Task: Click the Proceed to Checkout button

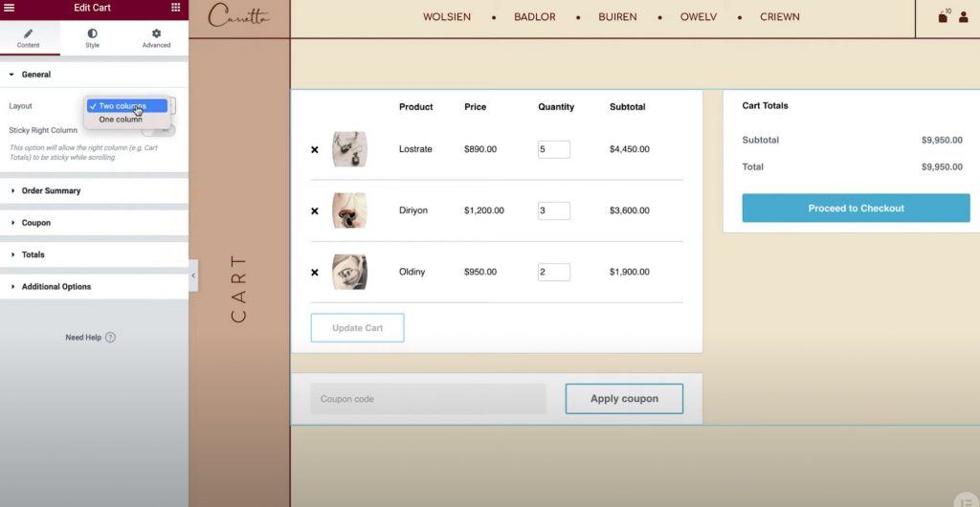Action: tap(856, 208)
